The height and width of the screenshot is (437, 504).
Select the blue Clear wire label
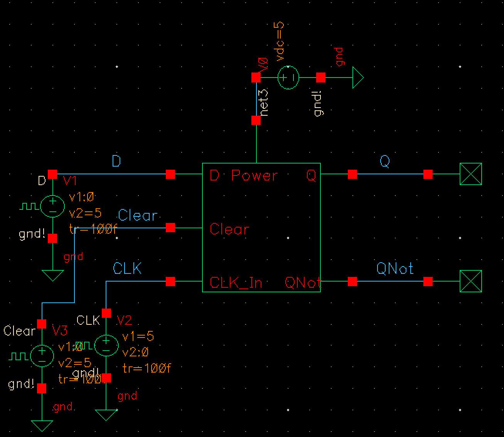pos(138,215)
